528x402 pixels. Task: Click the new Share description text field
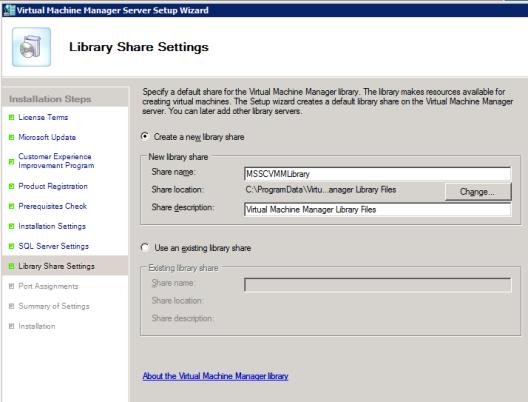[377, 209]
